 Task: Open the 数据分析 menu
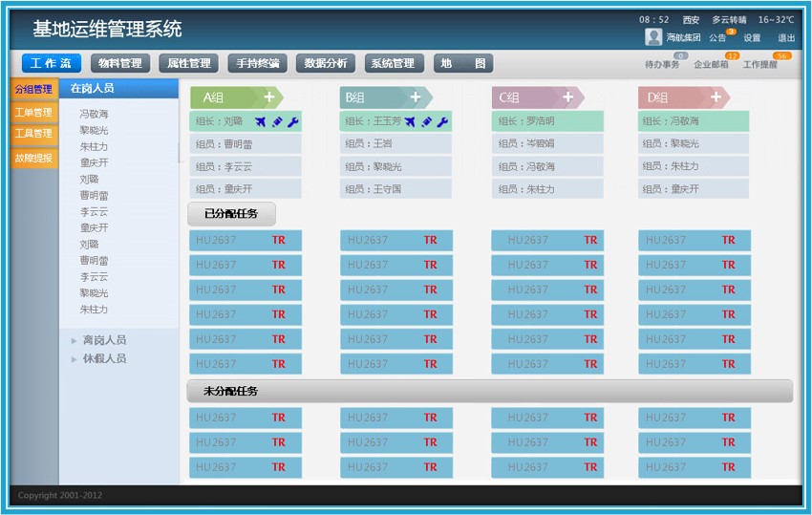[x=326, y=64]
